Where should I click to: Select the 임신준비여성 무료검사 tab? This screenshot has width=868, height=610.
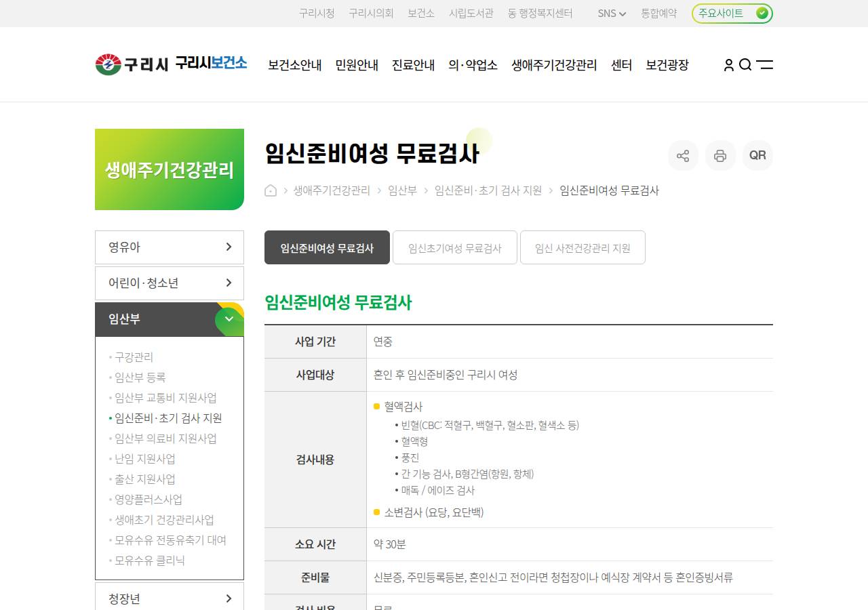pos(327,247)
